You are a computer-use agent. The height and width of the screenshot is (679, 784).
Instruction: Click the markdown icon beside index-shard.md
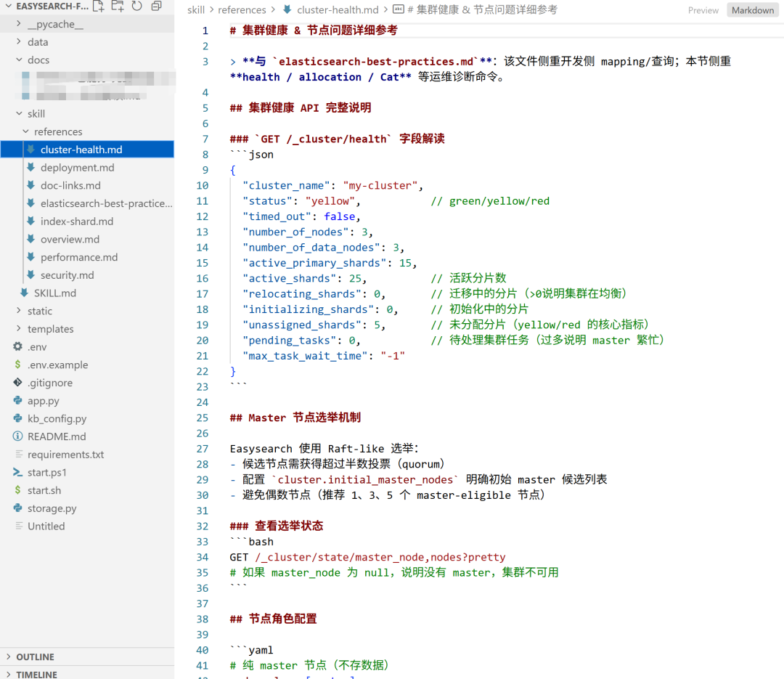pos(31,221)
